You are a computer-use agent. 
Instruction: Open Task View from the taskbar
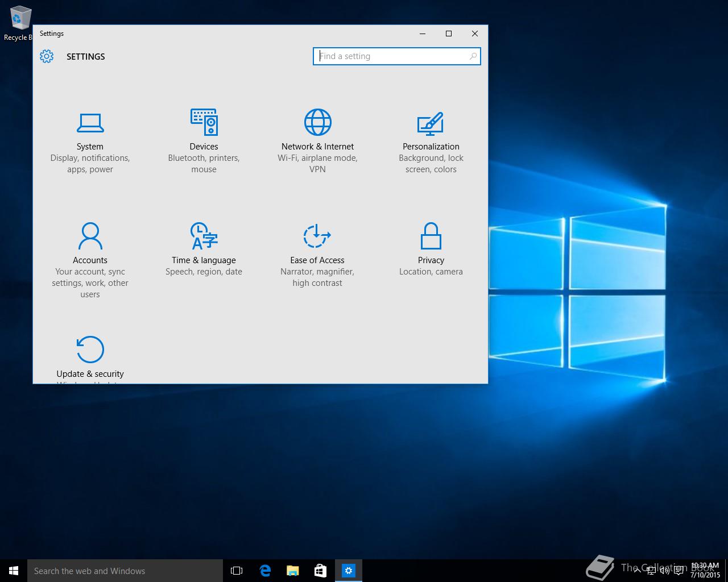(237, 571)
